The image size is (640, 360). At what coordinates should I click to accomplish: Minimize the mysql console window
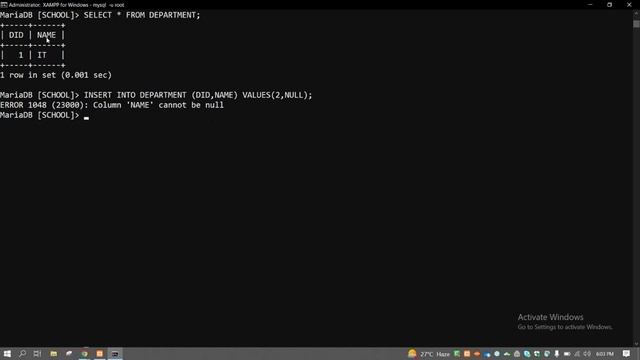(x=590, y=5)
